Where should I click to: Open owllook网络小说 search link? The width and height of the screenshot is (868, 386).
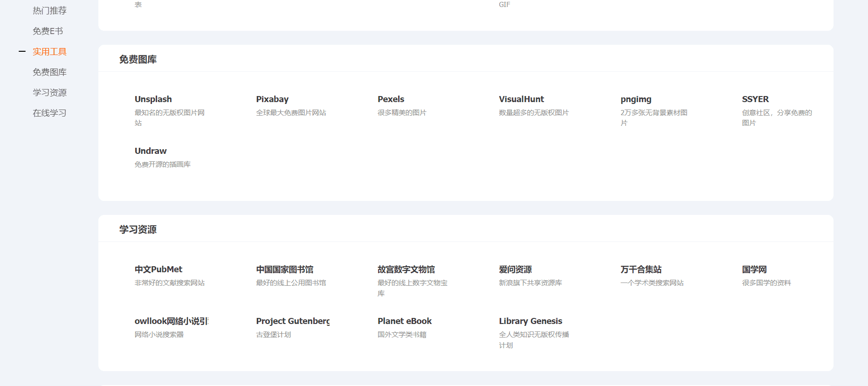(172, 321)
